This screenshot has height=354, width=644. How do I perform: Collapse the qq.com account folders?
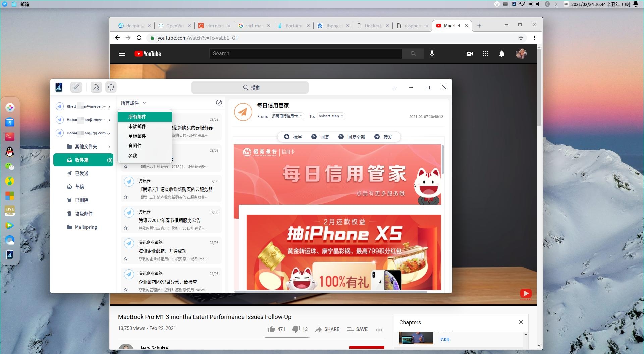click(109, 133)
